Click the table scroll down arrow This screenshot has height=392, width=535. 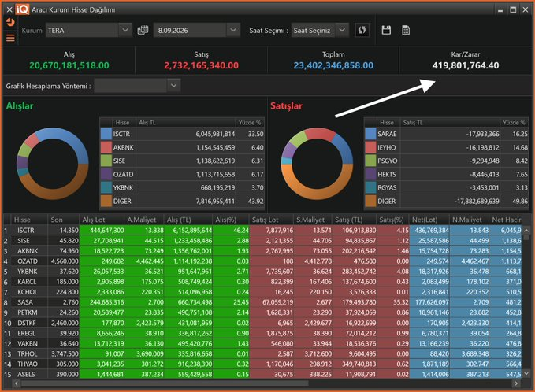tap(526, 374)
